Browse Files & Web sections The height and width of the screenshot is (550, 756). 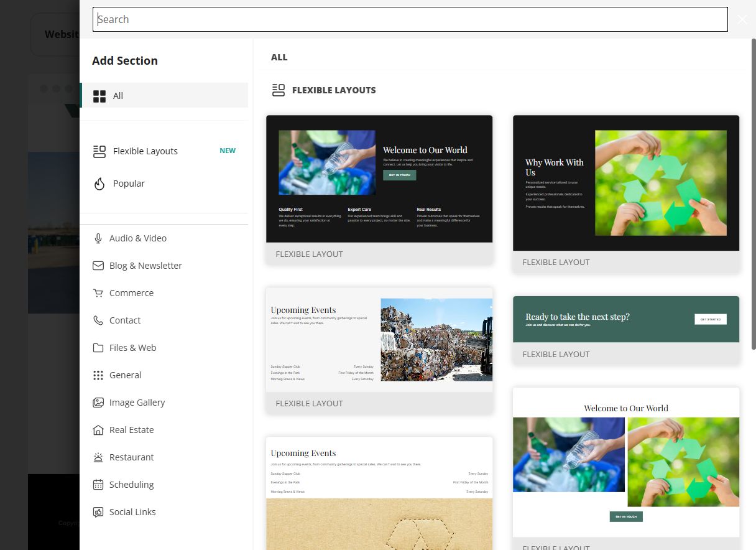pos(132,348)
